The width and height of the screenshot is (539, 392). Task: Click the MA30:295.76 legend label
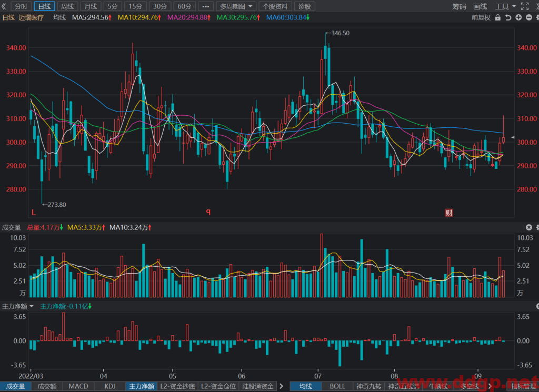[x=238, y=17]
